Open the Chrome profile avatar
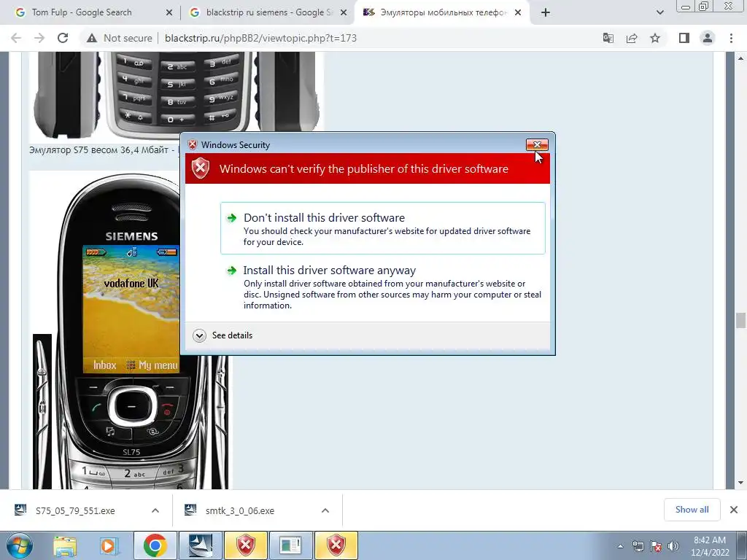The image size is (747, 560). (x=708, y=38)
